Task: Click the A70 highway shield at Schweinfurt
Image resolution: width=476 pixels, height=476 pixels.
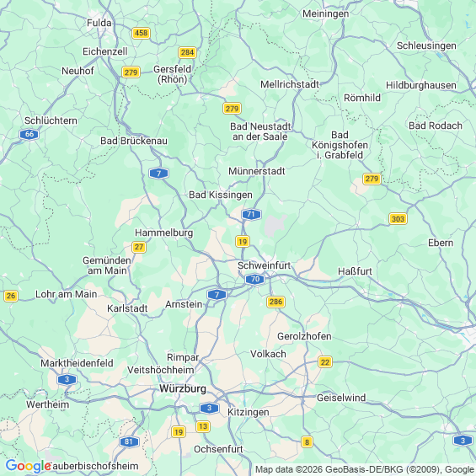Action: 255,279
